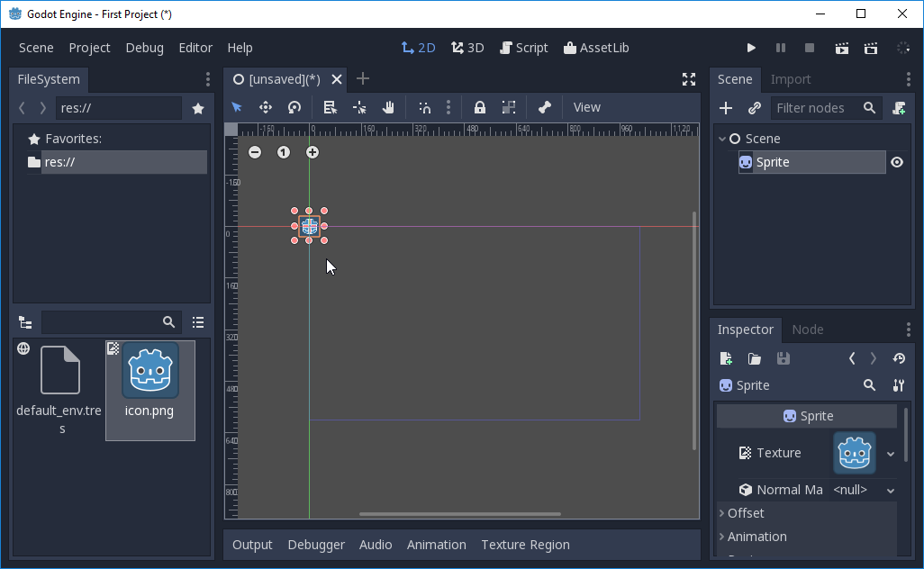Collapse the Scene node in the tree
The image size is (924, 569).
721,138
